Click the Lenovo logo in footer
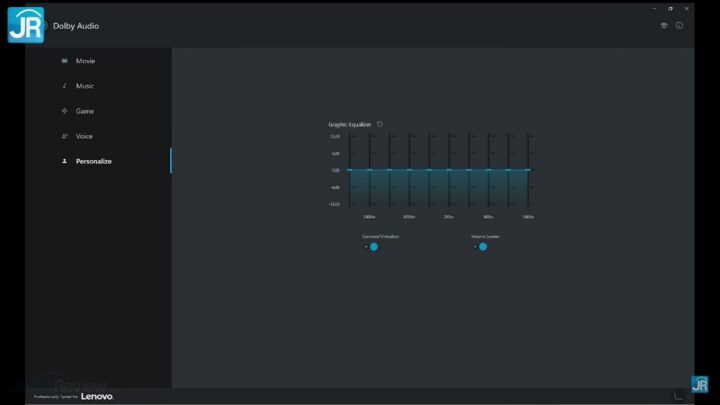720x405 pixels. [x=97, y=396]
